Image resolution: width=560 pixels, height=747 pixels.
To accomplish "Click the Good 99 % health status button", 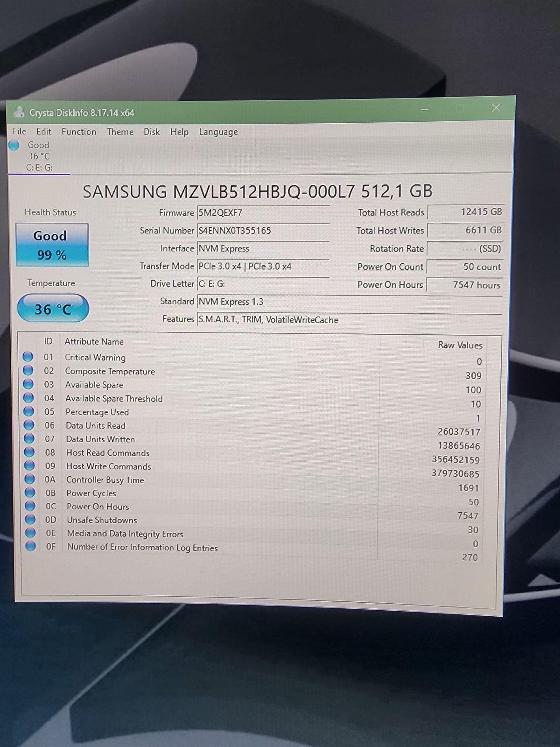I will [52, 245].
